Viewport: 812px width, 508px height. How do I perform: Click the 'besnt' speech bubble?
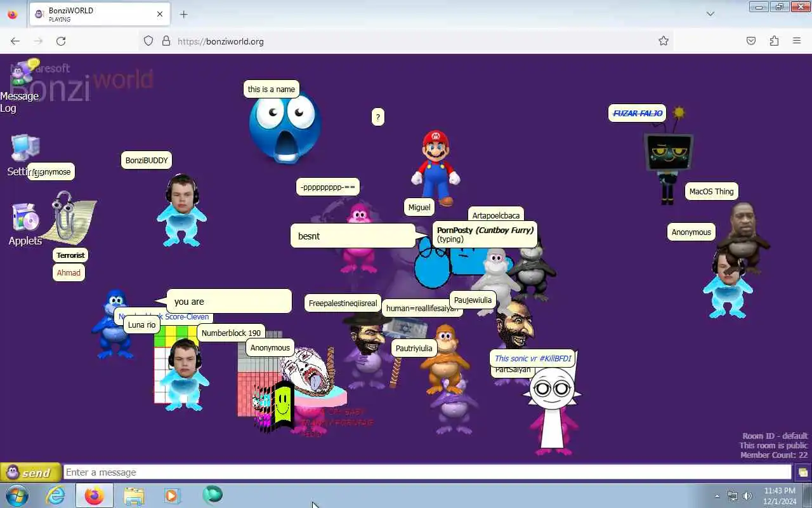pos(353,236)
